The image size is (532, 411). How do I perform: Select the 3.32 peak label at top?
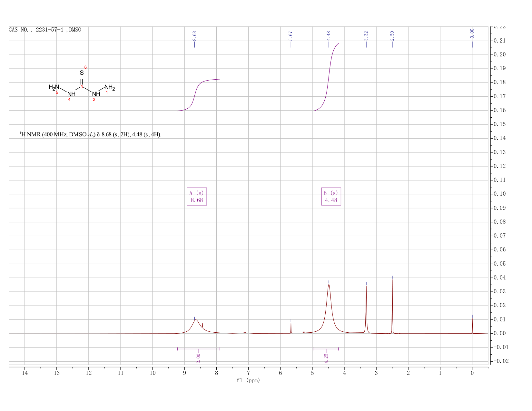366,36
